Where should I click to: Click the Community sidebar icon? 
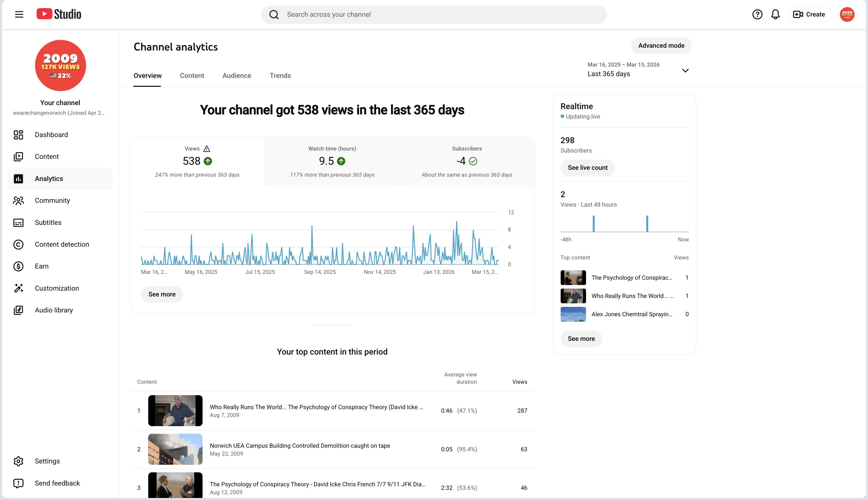[19, 201]
